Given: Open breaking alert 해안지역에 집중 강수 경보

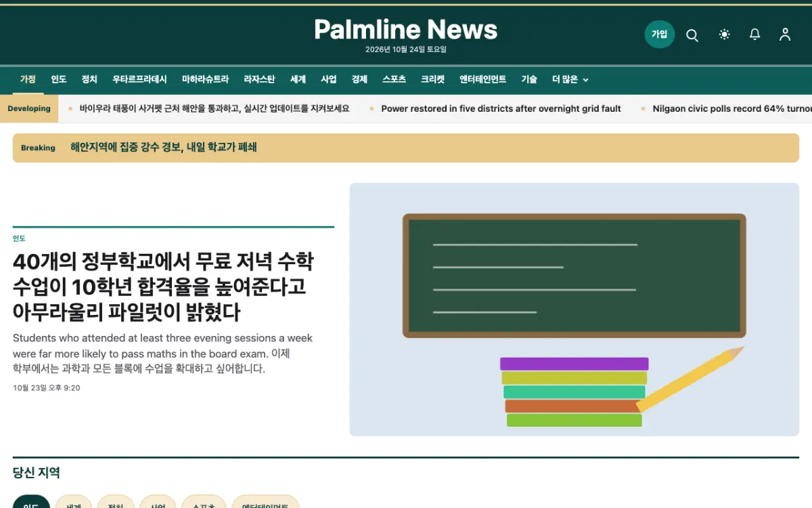Looking at the screenshot, I should 164,147.
